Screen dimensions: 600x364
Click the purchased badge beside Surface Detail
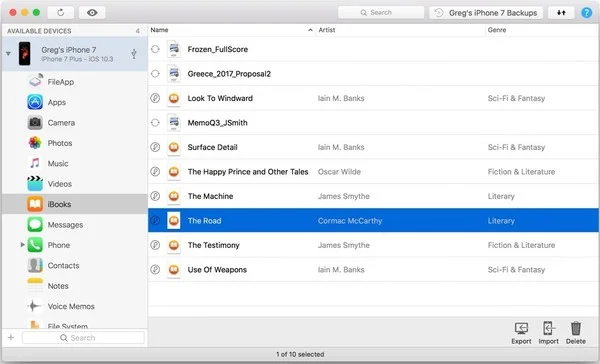(x=155, y=147)
